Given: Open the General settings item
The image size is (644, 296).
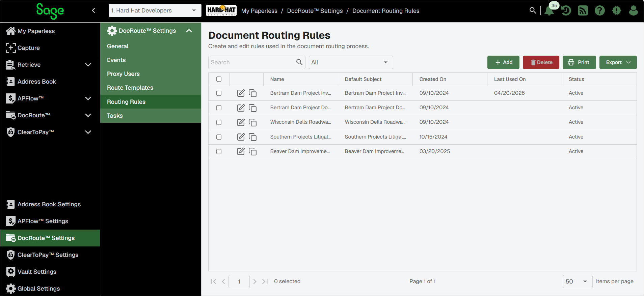Looking at the screenshot, I should pyautogui.click(x=151, y=46).
